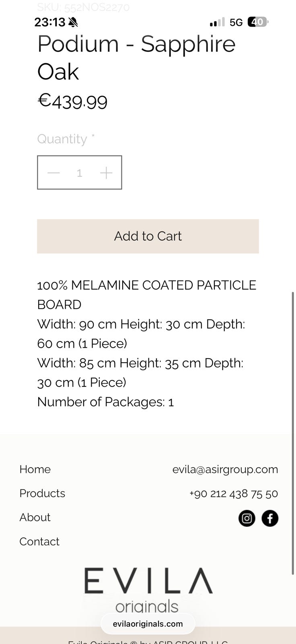Go to the Home footer link
This screenshot has width=296, height=644.
pyautogui.click(x=35, y=469)
